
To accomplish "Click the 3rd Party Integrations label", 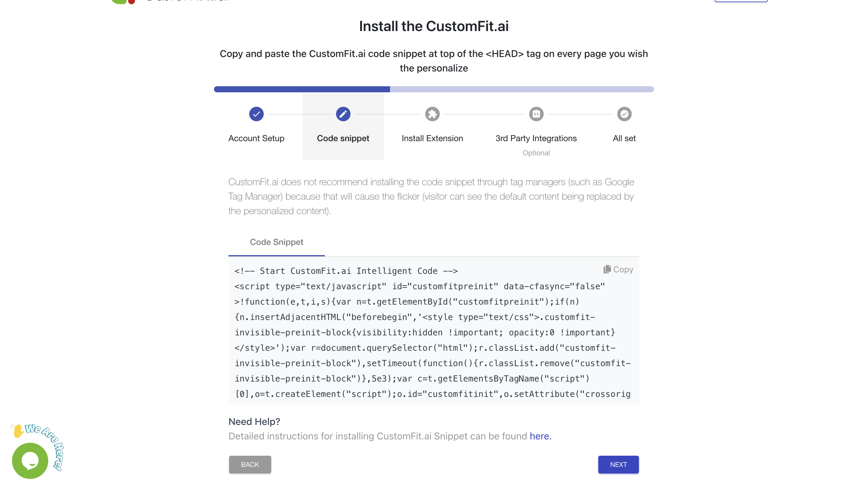I will click(x=536, y=138).
